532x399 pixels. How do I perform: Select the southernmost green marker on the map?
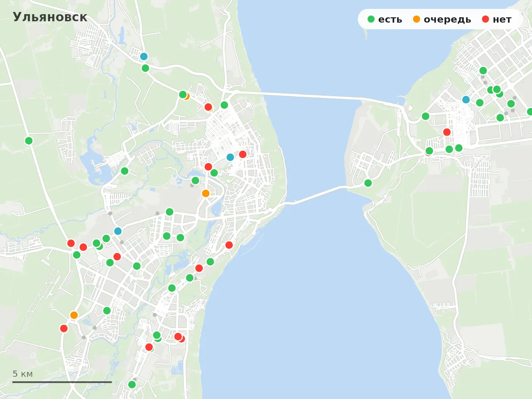pos(132,384)
